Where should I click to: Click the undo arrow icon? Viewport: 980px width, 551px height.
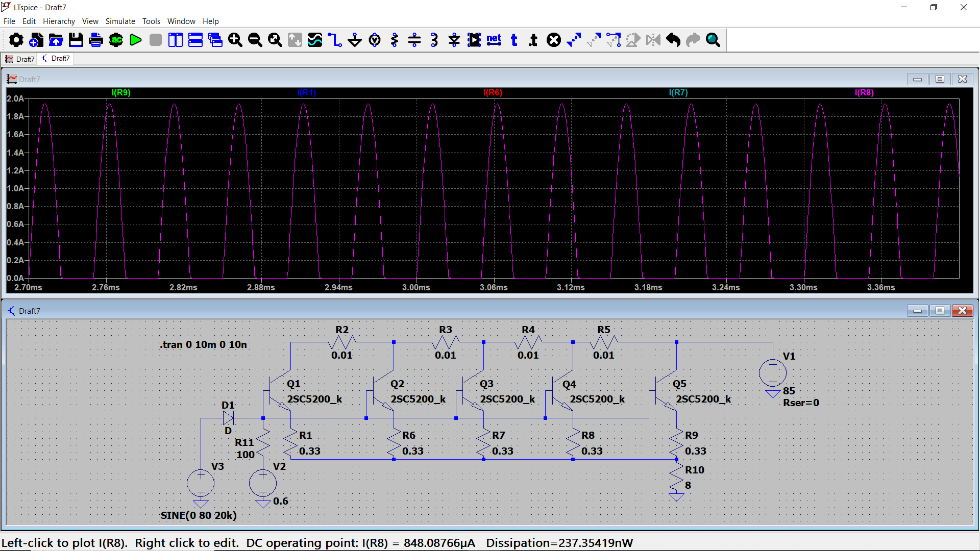[673, 40]
